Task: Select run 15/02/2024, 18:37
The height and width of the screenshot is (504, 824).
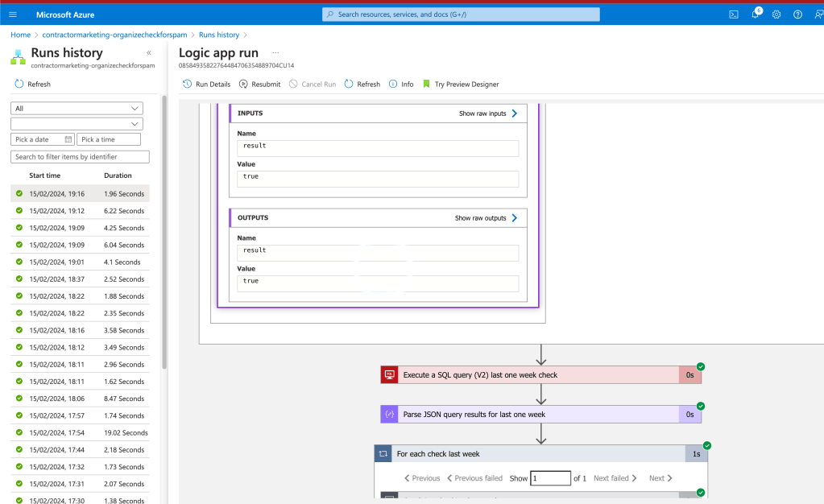Action: 80,279
